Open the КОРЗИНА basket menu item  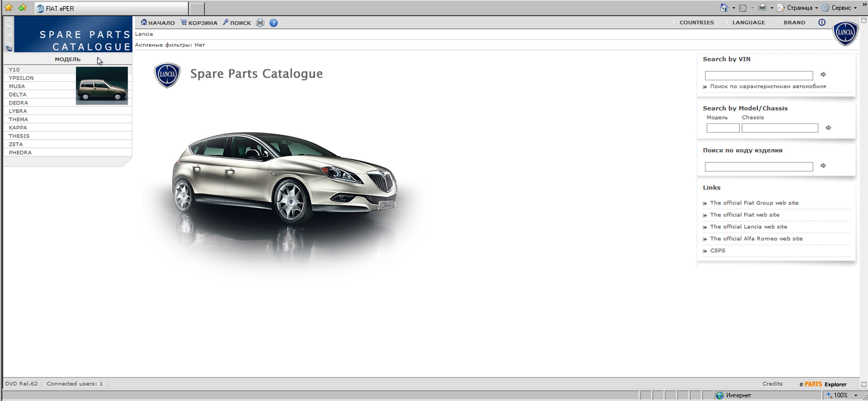199,23
